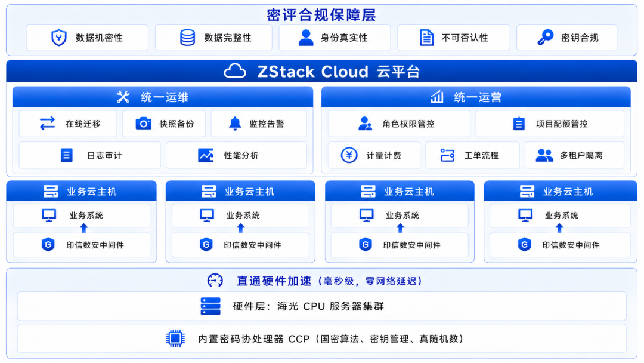The height and width of the screenshot is (363, 644).
Task: Click the yen coin icon for 计量计费
Action: (349, 155)
